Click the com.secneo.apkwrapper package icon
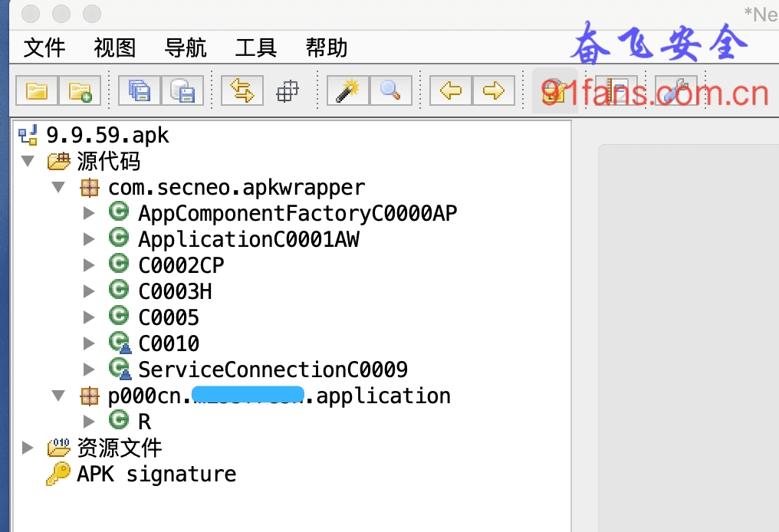779x532 pixels. (x=90, y=188)
